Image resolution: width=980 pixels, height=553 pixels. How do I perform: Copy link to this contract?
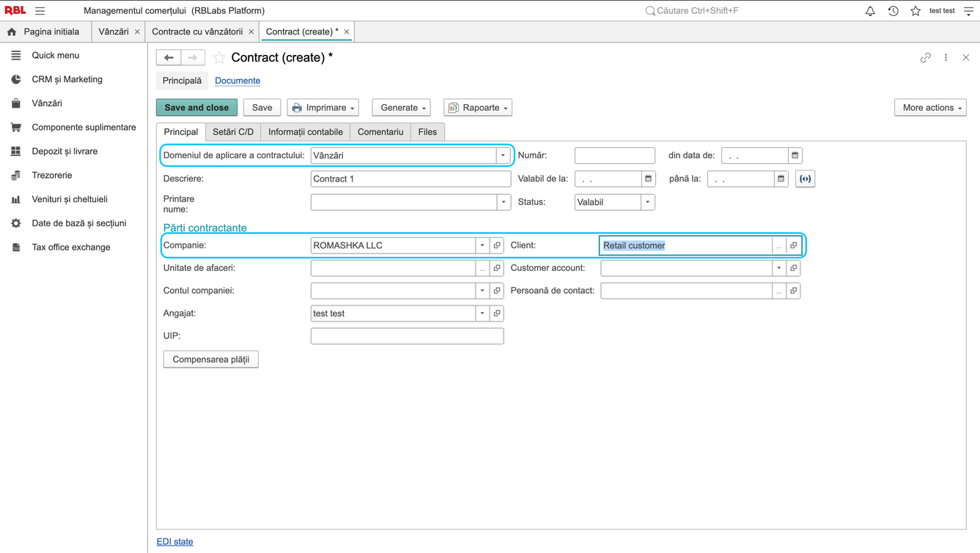point(926,58)
